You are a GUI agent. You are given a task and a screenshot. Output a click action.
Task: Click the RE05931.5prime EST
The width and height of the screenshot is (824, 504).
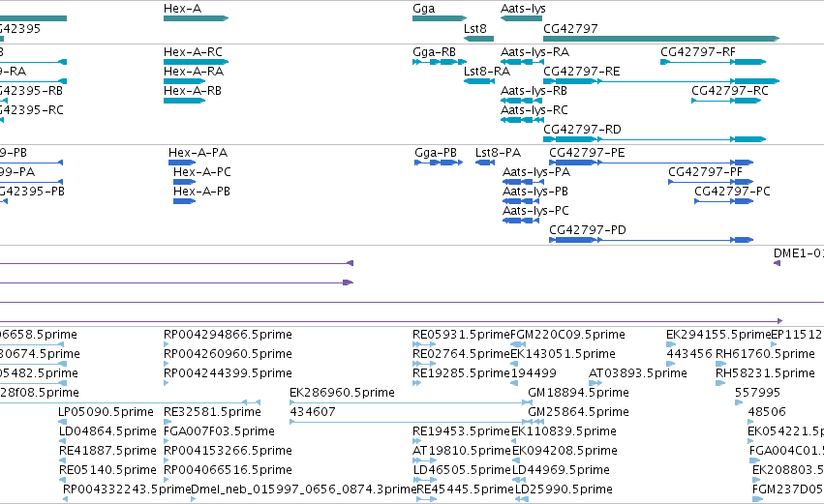424,344
